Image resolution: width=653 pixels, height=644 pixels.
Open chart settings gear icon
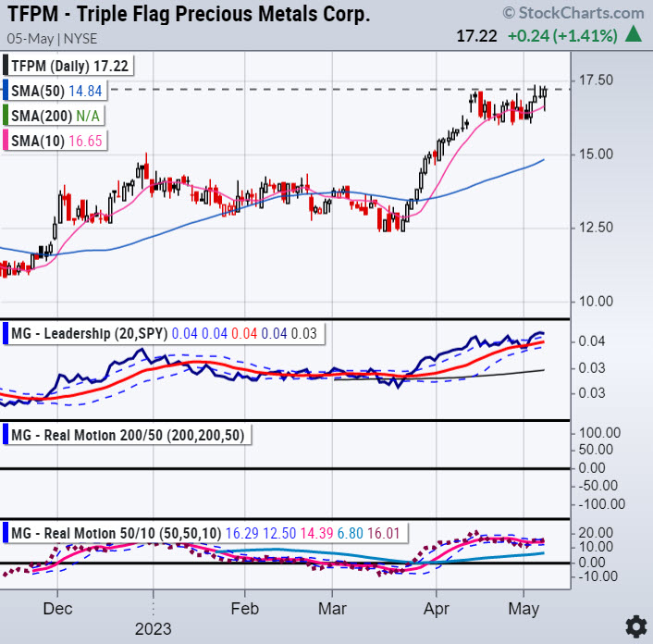coord(635,624)
